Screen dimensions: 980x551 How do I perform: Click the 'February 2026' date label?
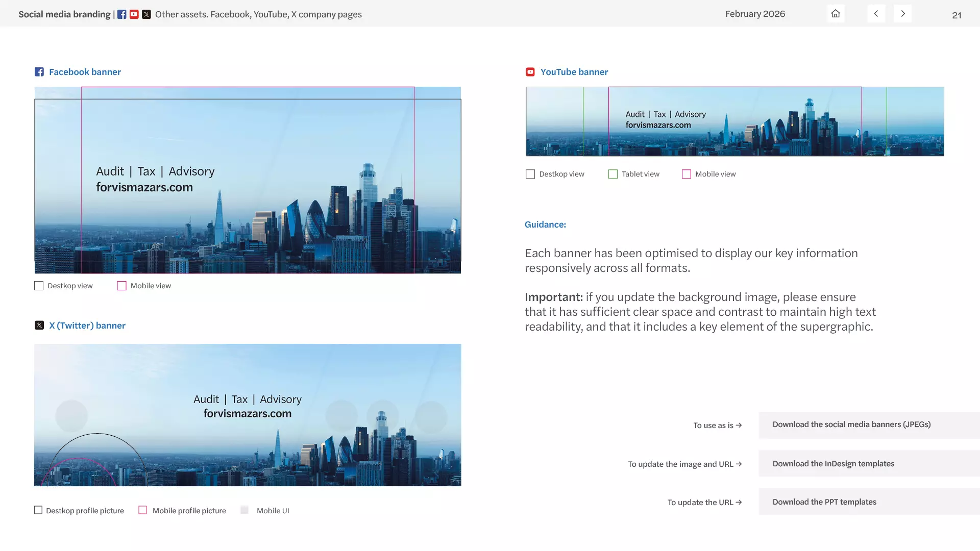click(755, 14)
